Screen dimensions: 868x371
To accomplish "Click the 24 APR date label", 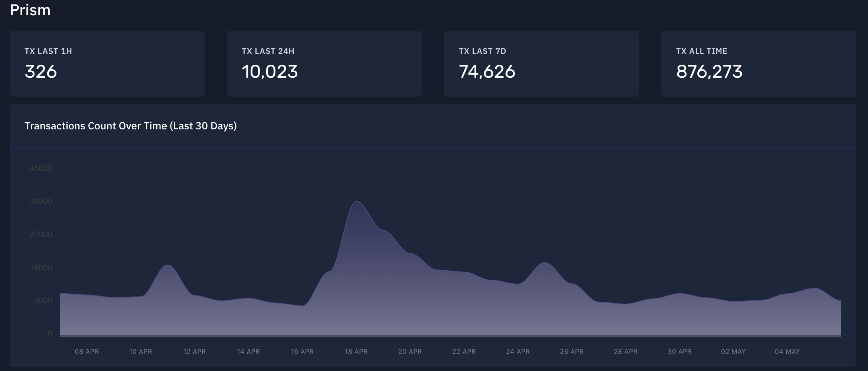I will (x=518, y=352).
